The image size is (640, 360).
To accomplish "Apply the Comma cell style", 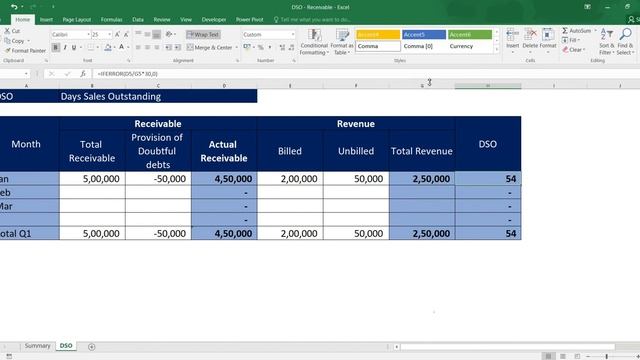I will coord(378,46).
